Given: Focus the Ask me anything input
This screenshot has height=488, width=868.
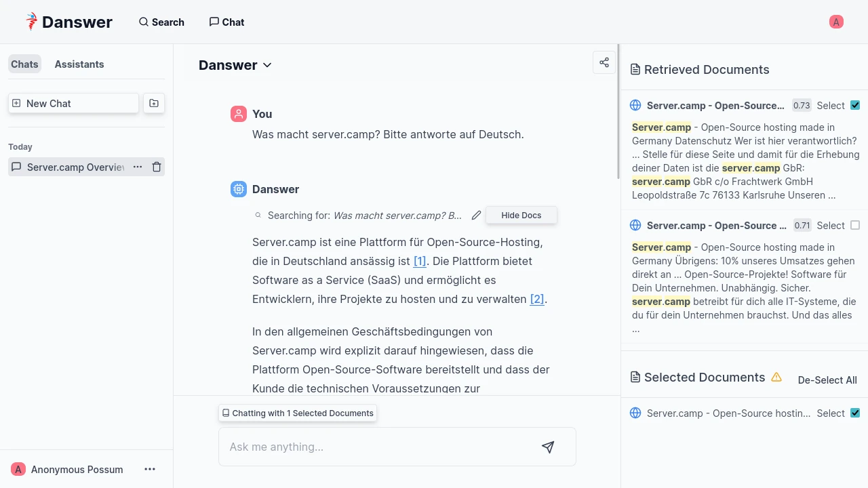Looking at the screenshot, I should coord(380,447).
